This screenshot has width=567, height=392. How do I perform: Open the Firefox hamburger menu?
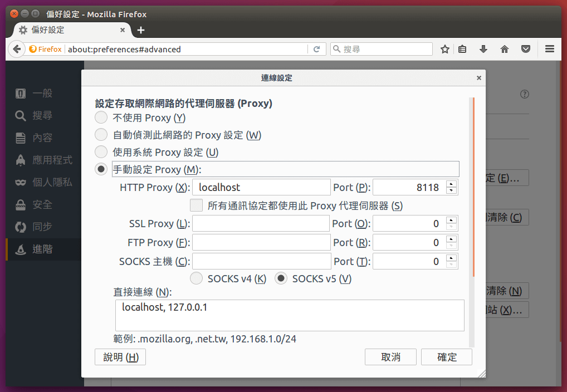(x=549, y=49)
